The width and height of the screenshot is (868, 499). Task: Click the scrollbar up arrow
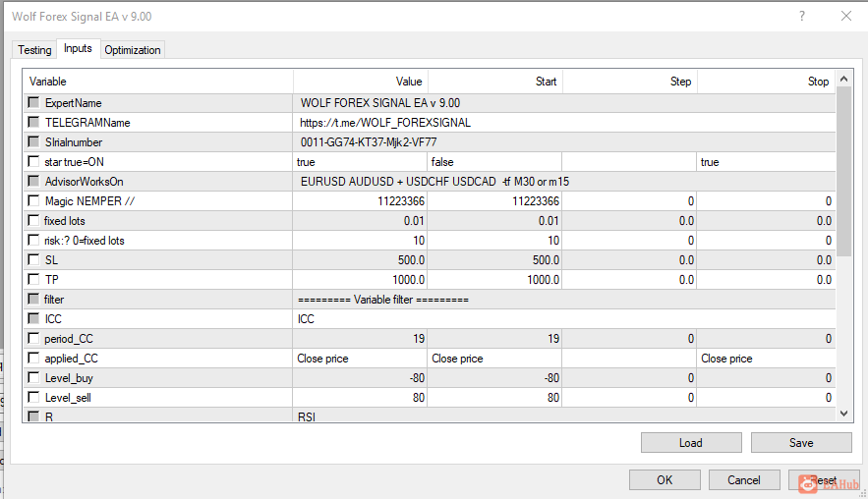tap(843, 80)
